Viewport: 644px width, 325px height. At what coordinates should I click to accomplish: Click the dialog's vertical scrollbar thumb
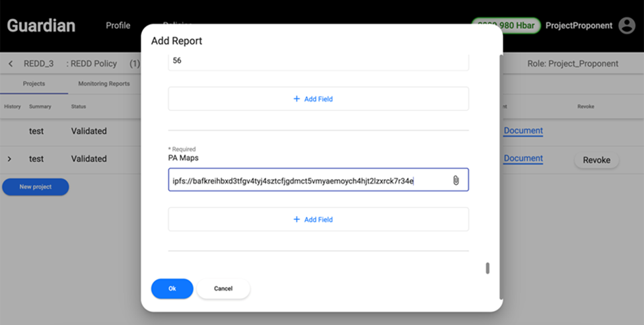(x=487, y=268)
